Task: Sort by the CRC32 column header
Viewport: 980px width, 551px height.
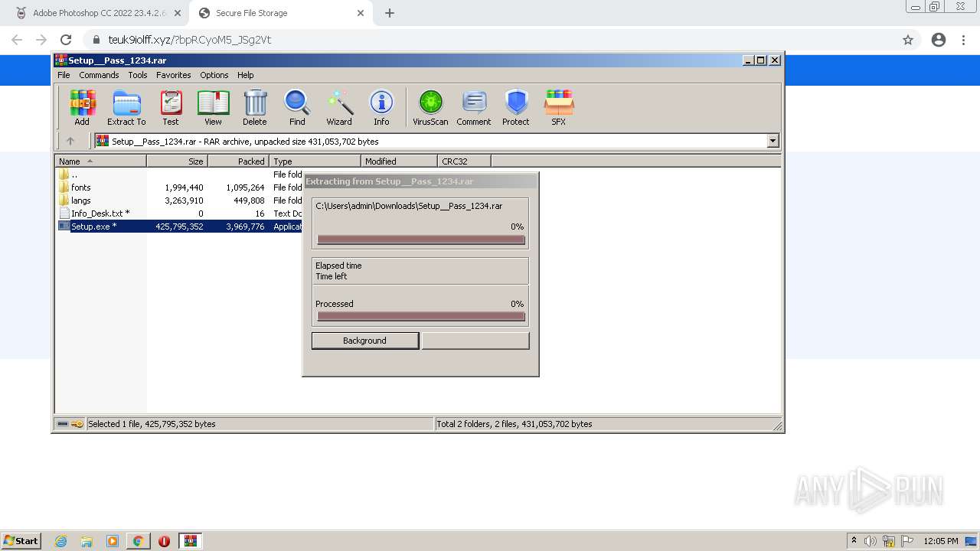Action: [464, 161]
